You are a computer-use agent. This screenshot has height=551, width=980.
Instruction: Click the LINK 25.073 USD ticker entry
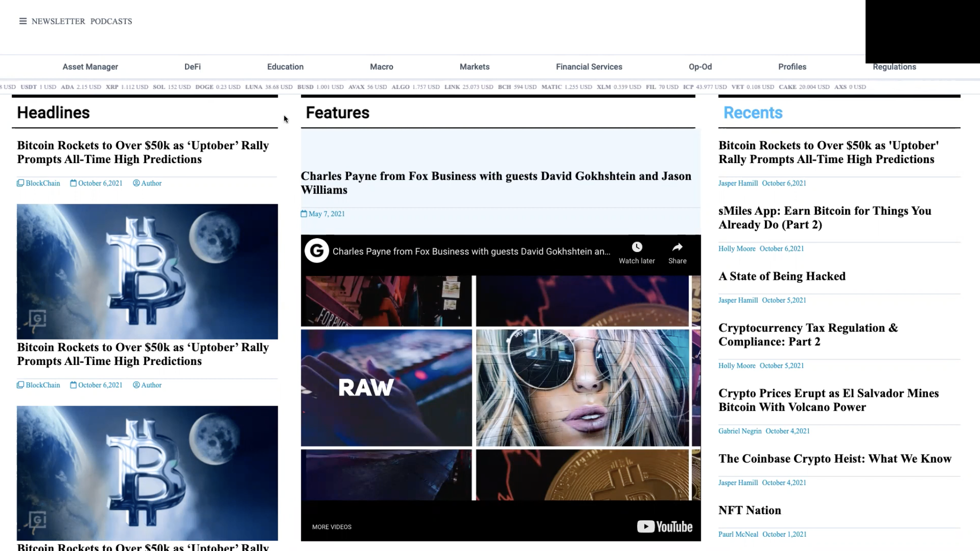(x=468, y=87)
